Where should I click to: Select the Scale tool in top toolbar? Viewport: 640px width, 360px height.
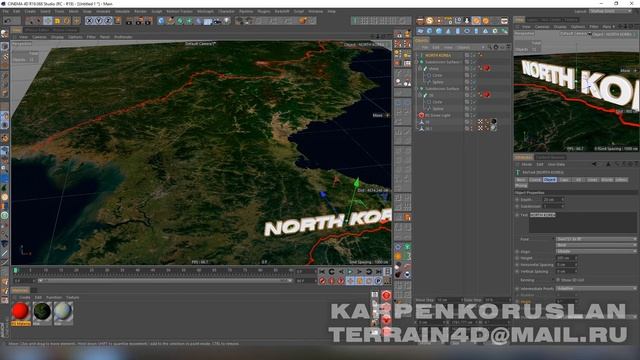(x=57, y=21)
